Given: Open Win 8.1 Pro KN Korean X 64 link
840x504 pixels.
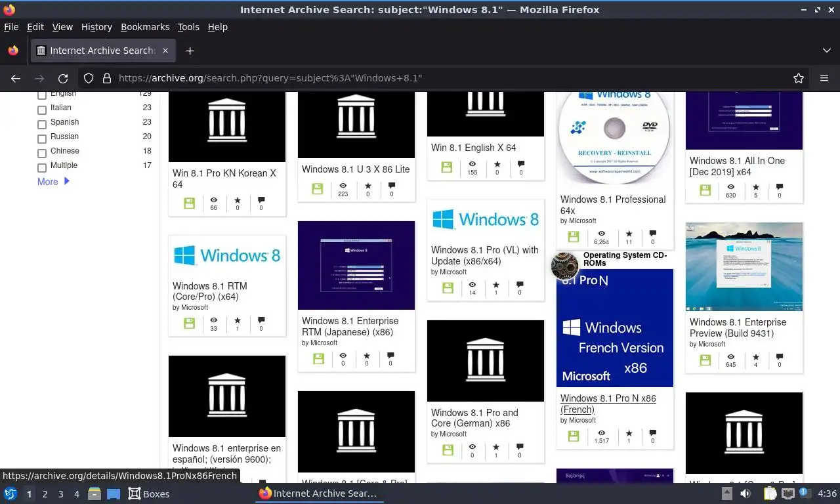Looking at the screenshot, I should [224, 178].
